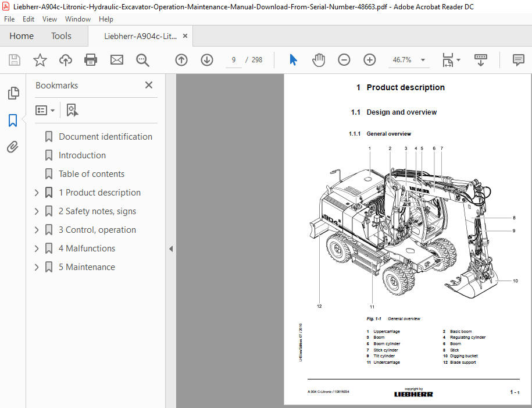The image size is (532, 408).
Task: Click the 'Digging bucket' legend entry
Action: click(x=463, y=356)
